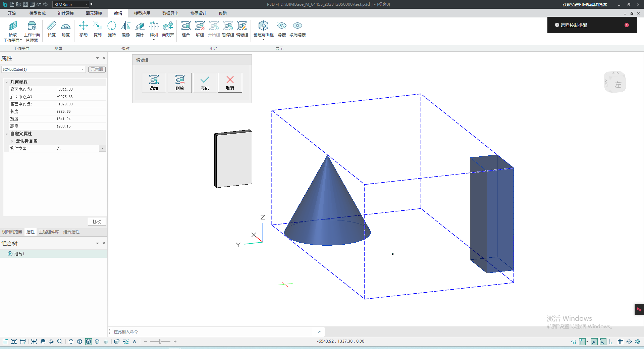Open the BCModCube(1) object dropdown

[82, 69]
